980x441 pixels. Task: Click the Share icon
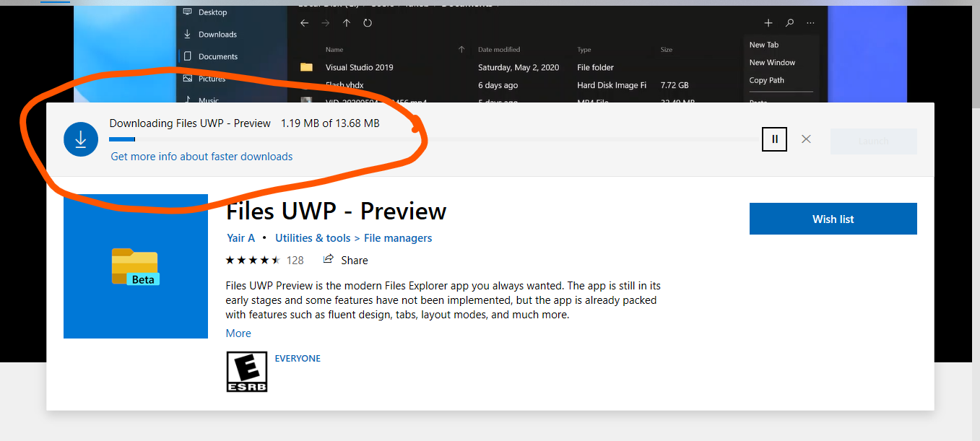coord(329,259)
